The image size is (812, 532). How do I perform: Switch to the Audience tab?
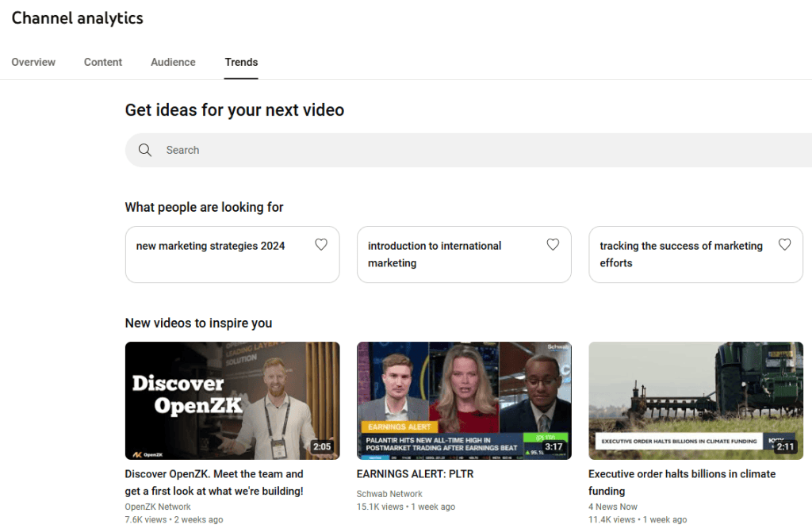tap(173, 62)
